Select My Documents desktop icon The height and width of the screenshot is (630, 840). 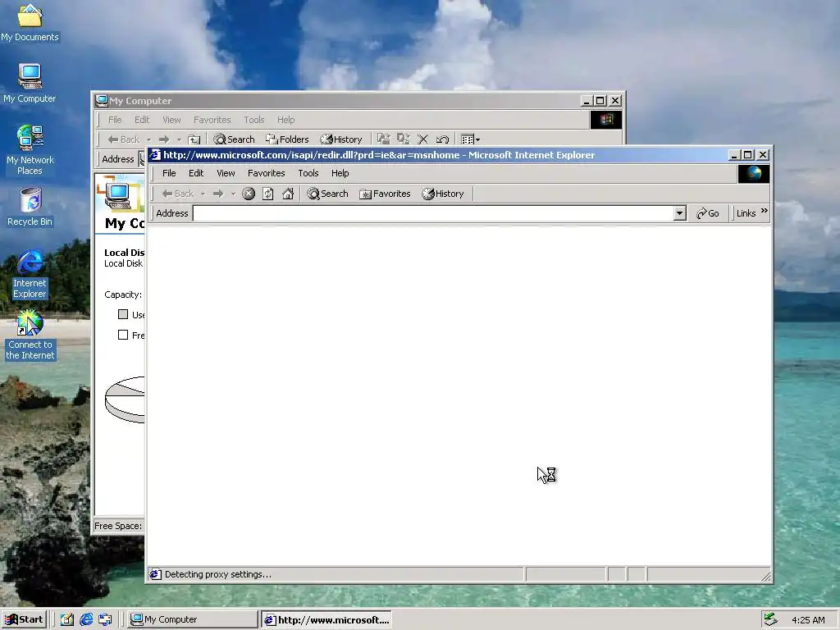click(30, 23)
